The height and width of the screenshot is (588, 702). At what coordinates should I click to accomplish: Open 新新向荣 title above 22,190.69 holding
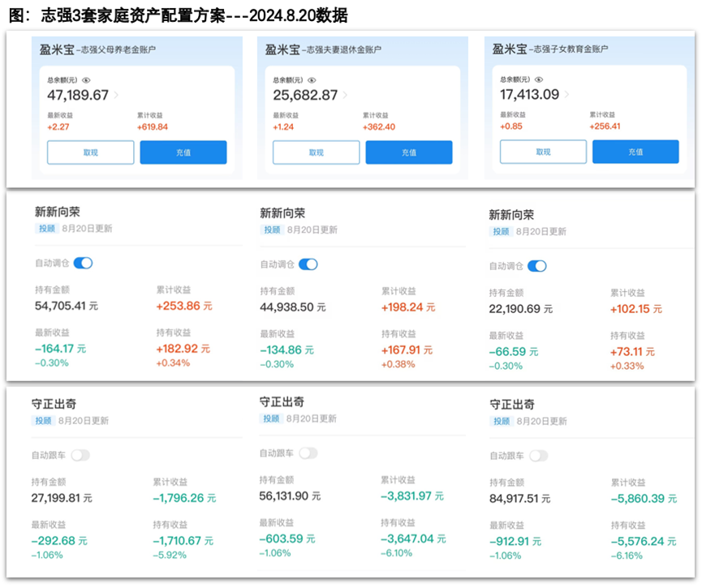pyautogui.click(x=511, y=215)
